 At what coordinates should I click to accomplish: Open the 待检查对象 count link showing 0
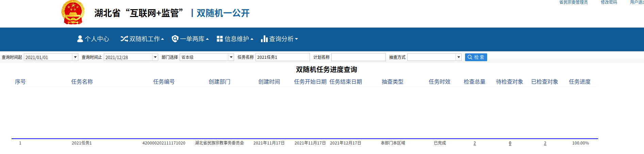[x=510, y=143]
